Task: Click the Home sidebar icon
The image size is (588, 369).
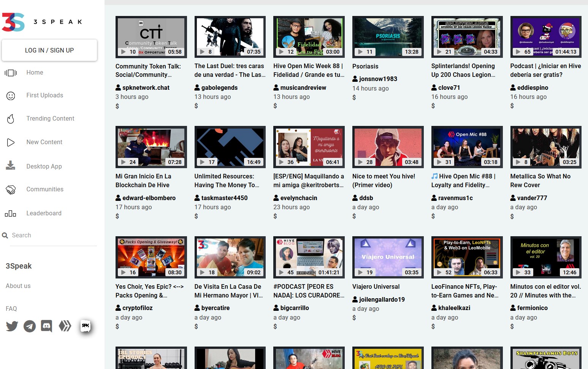Action: tap(11, 73)
